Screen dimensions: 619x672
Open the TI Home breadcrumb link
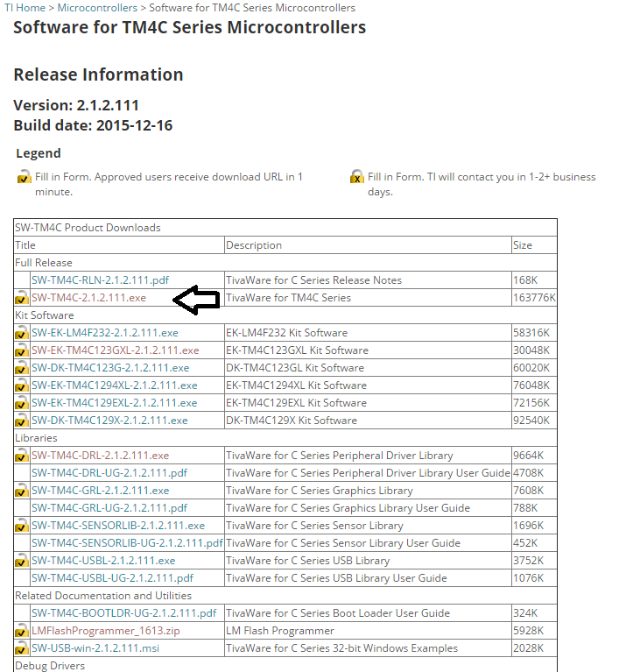[x=25, y=8]
